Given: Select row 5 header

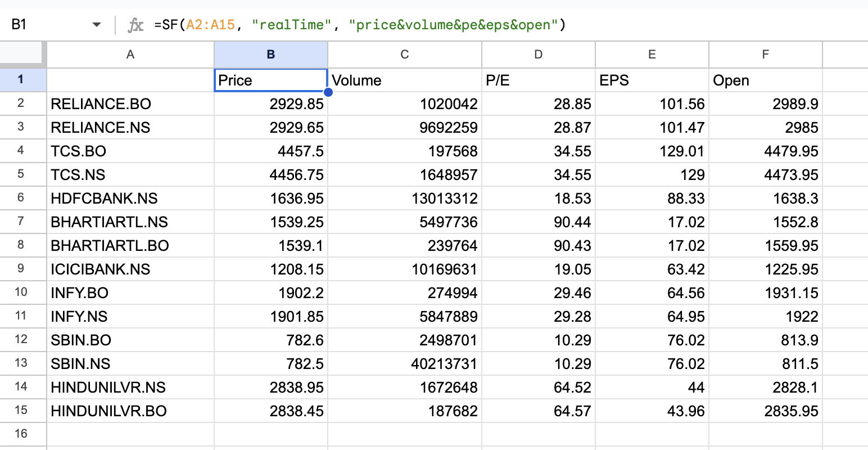Looking at the screenshot, I should (x=22, y=174).
